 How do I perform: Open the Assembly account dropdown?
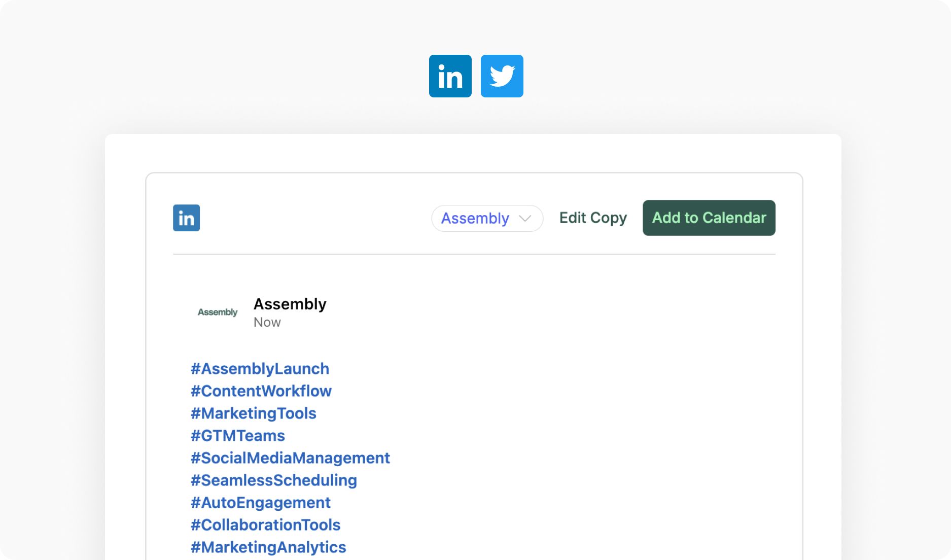487,218
